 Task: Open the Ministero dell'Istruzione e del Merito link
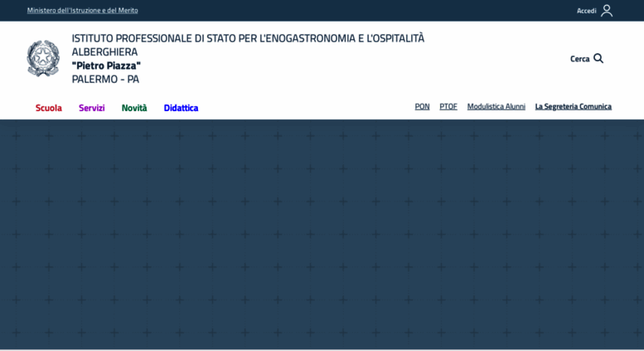point(83,10)
